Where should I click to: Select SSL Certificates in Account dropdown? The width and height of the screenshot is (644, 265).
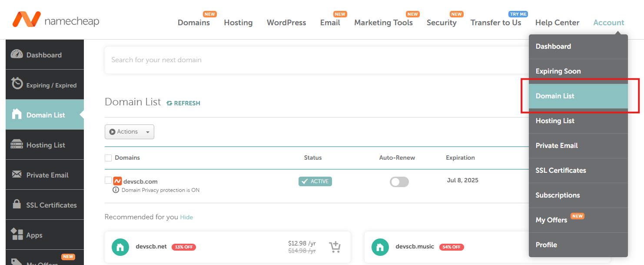[x=578, y=171]
